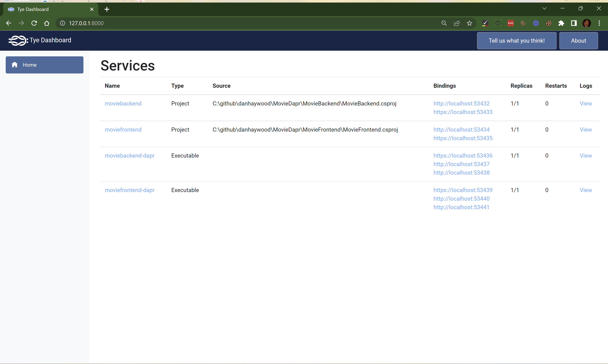This screenshot has height=364, width=608.
Task: Bookmark page with the star icon
Action: (469, 23)
